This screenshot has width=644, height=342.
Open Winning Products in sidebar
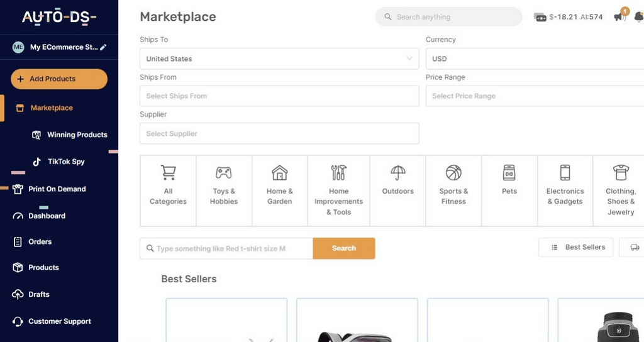77,135
